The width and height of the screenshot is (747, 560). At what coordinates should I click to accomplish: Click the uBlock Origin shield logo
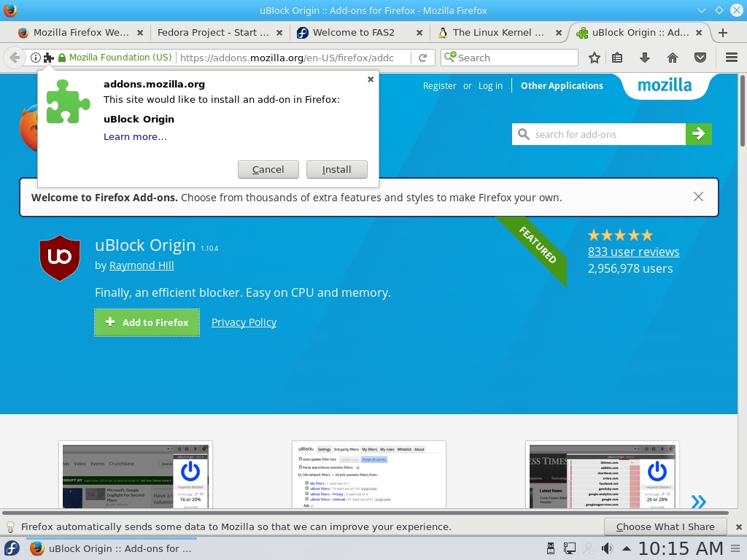click(x=60, y=257)
